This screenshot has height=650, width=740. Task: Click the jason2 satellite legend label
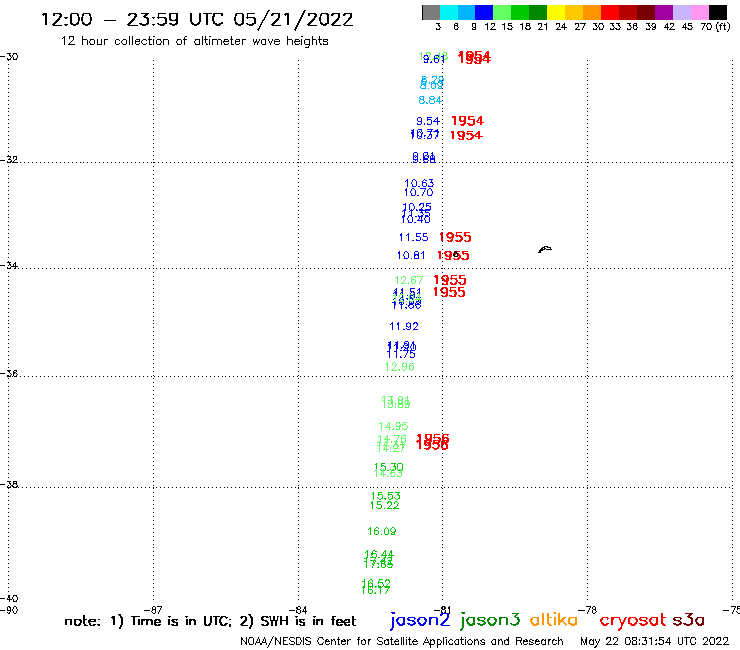pyautogui.click(x=420, y=620)
